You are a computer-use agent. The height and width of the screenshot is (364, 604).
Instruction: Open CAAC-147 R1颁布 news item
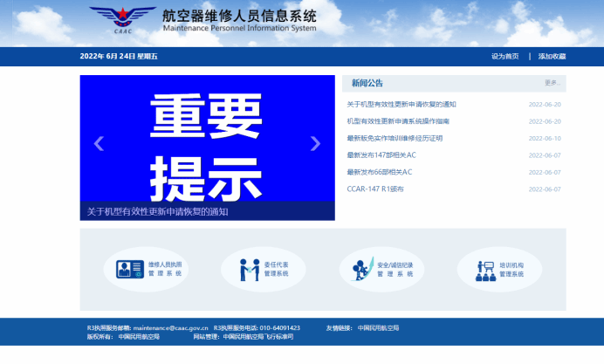pyautogui.click(x=375, y=189)
